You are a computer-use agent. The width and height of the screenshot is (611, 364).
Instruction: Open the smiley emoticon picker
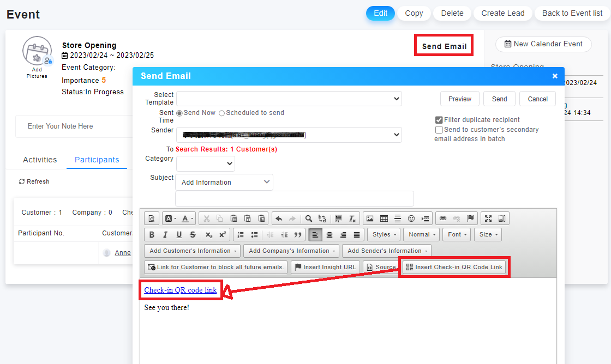coord(411,219)
